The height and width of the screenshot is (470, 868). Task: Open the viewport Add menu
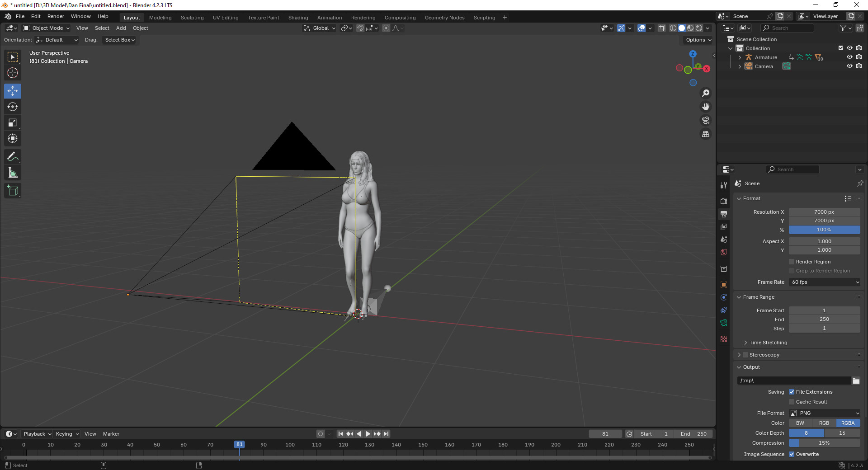click(x=121, y=28)
